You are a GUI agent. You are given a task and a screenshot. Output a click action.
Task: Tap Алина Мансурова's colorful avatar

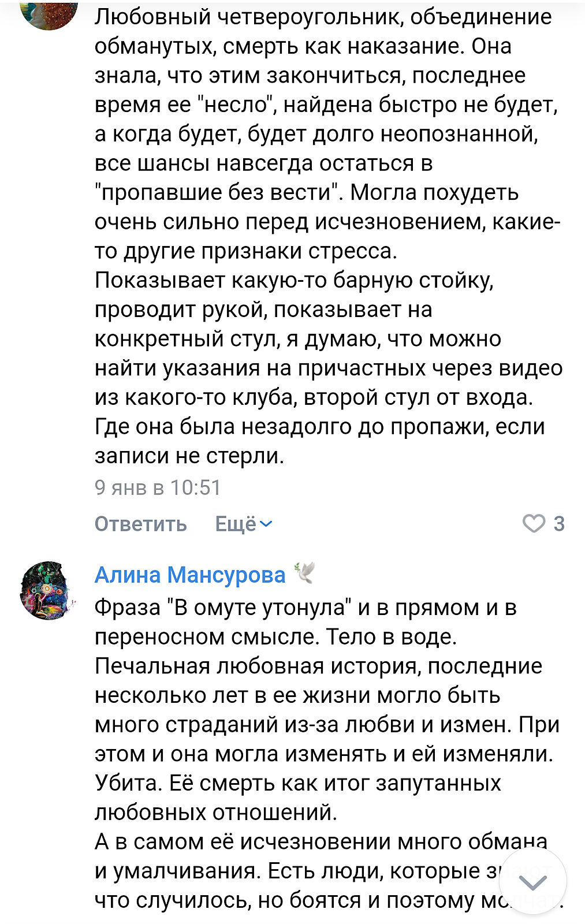[47, 590]
